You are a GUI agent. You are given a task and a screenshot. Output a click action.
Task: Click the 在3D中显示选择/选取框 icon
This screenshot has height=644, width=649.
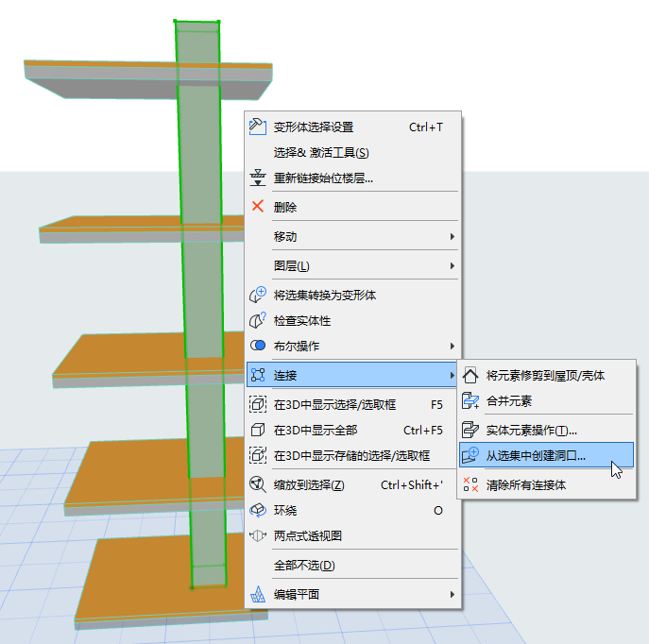(258, 404)
